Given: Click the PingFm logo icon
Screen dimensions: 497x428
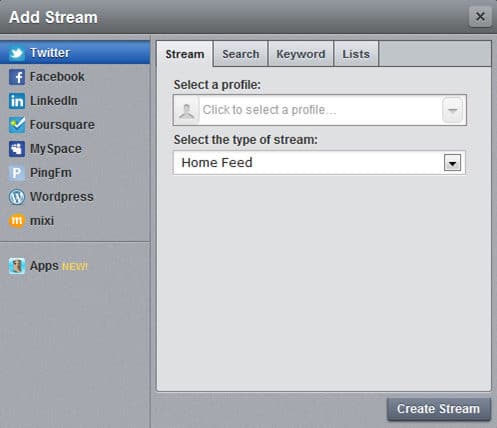Looking at the screenshot, I should 17,173.
